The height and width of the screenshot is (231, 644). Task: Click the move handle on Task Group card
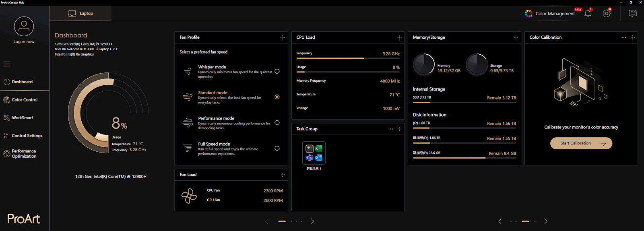pos(399,129)
